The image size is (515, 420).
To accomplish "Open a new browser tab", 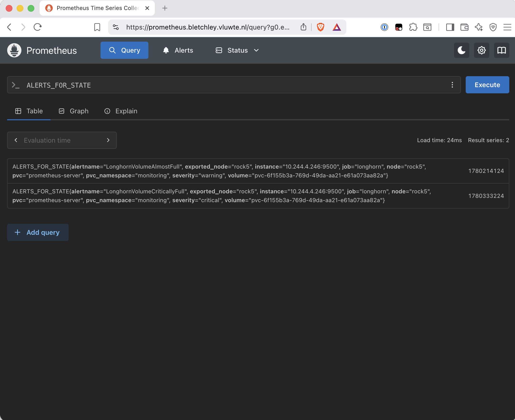I will coord(165,8).
